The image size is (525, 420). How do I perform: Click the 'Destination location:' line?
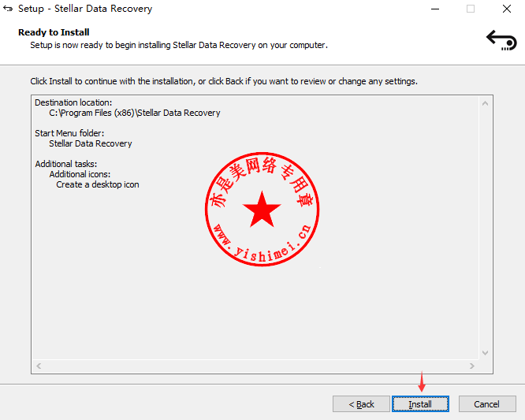tap(73, 102)
